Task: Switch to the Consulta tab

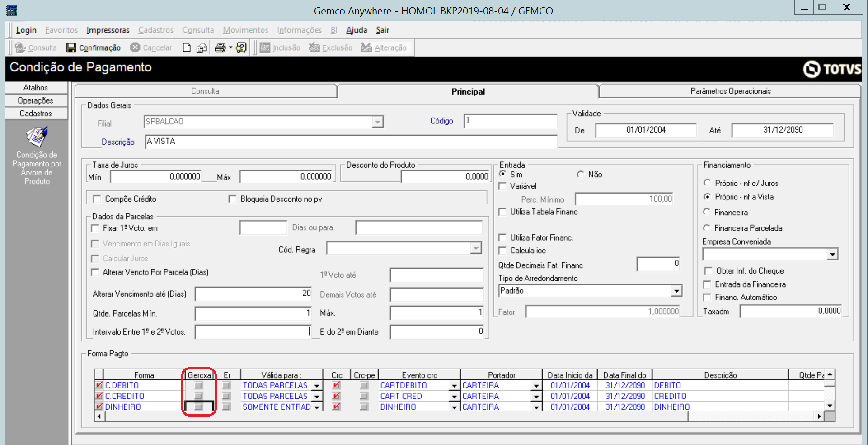Action: click(x=205, y=91)
